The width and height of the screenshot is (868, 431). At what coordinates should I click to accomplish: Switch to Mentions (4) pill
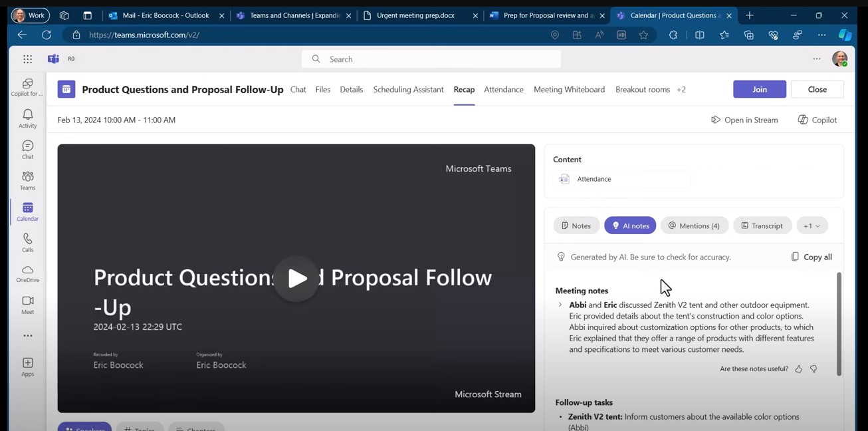694,225
